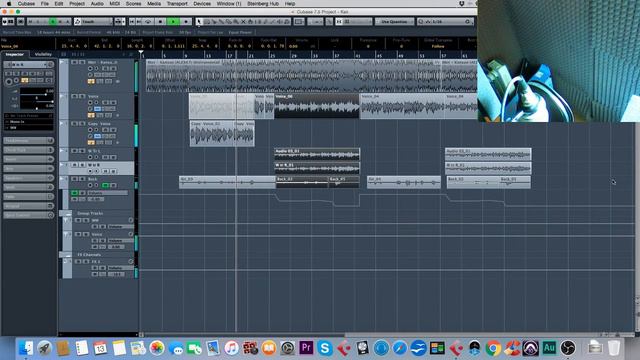Mute the FX 1 channel track
The image size is (640, 360).
pos(78,261)
